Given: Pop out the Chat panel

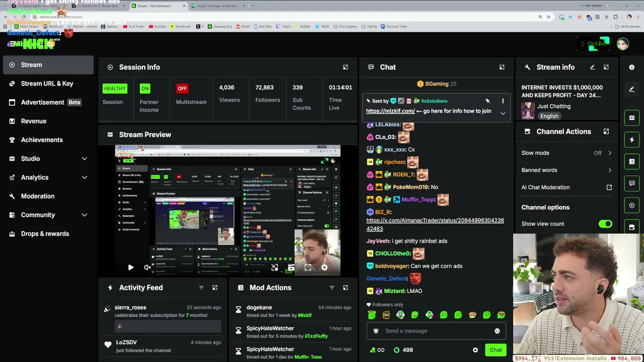Looking at the screenshot, I should point(502,67).
